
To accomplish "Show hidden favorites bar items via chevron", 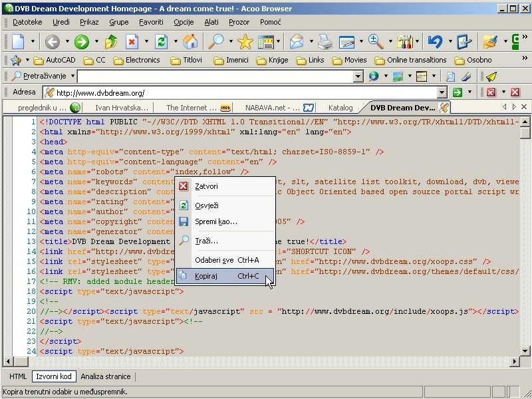I will [525, 58].
